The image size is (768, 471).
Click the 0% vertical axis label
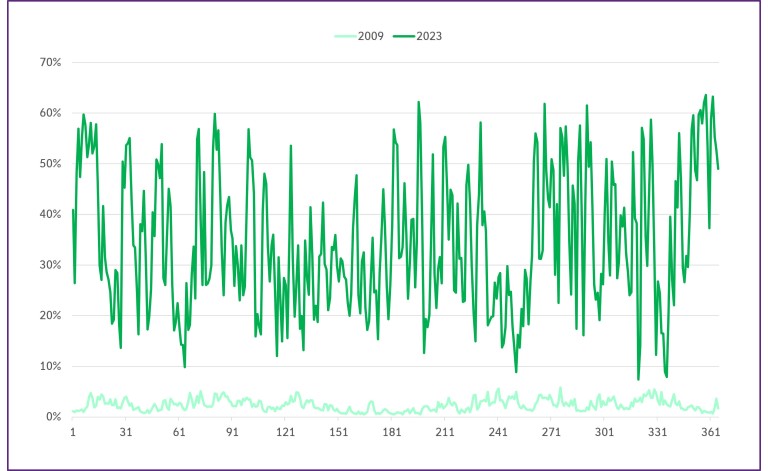click(x=54, y=417)
